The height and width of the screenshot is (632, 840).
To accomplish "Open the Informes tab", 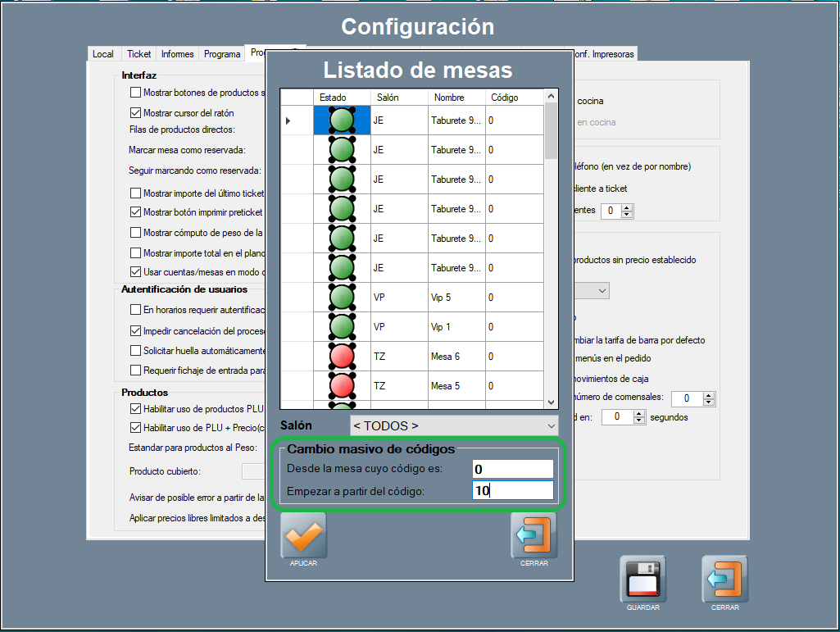I will 178,54.
